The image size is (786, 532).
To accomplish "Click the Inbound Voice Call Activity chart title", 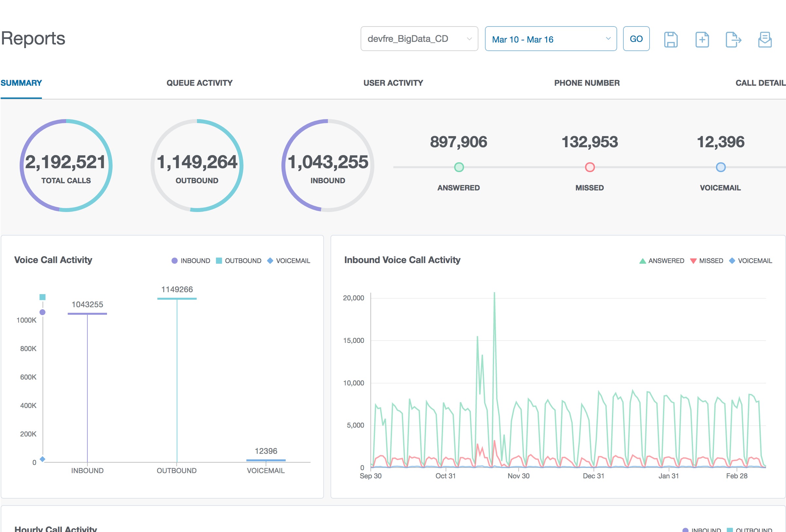I will coord(402,260).
